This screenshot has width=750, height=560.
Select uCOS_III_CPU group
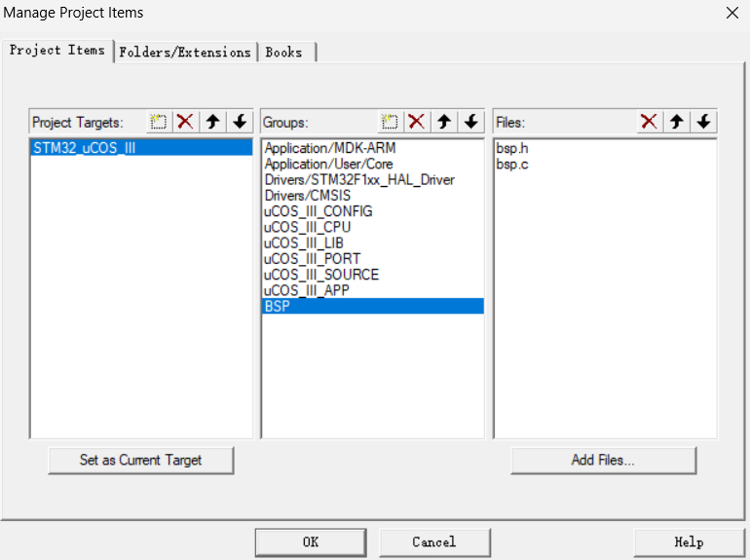click(373, 227)
